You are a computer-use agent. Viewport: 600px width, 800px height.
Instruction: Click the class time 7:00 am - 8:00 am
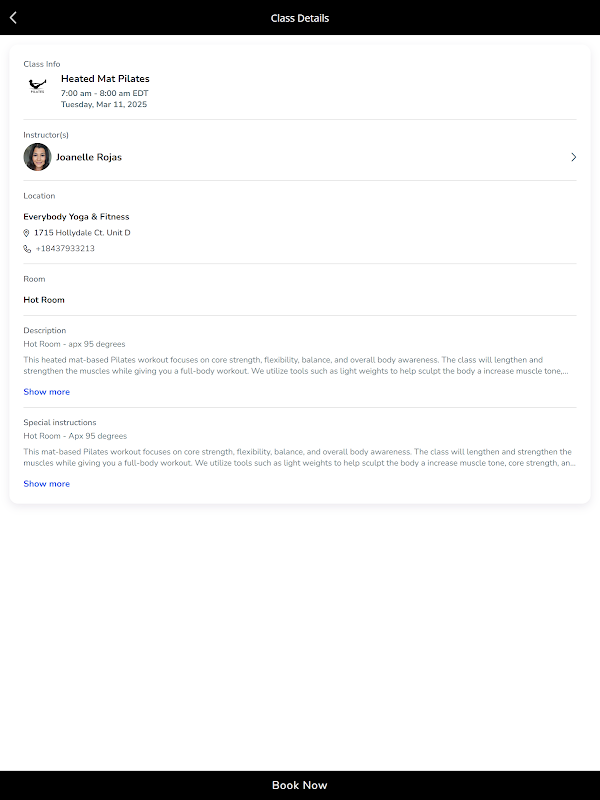[104, 93]
